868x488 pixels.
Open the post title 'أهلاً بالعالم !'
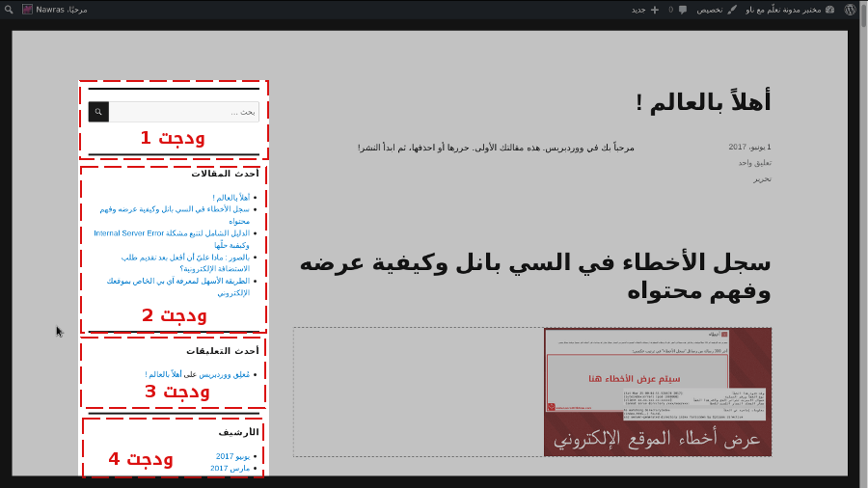pyautogui.click(x=703, y=102)
